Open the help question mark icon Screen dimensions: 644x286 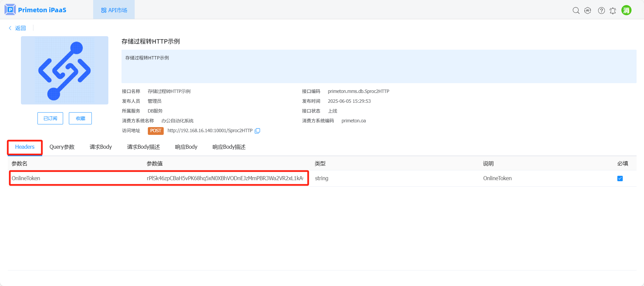click(x=601, y=10)
